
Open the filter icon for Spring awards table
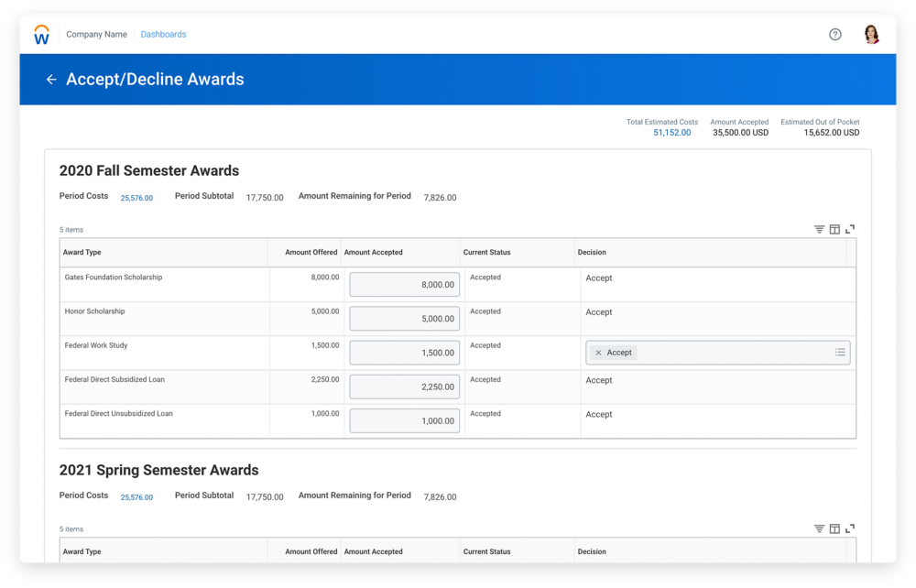click(819, 529)
